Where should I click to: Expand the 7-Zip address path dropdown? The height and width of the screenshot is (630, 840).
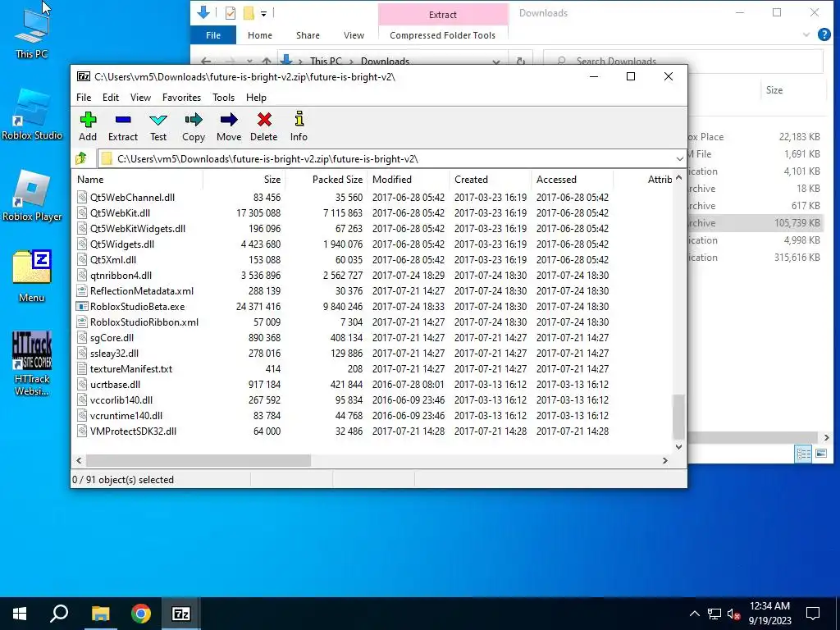679,158
